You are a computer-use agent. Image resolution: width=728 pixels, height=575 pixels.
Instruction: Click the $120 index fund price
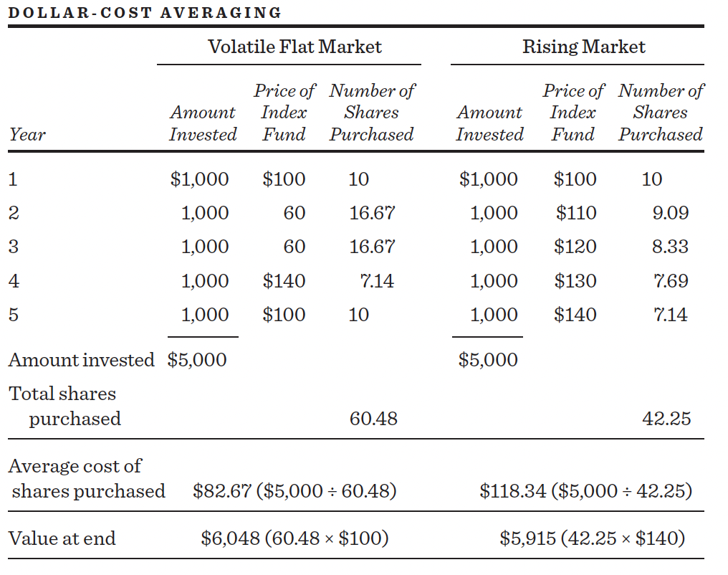click(575, 247)
